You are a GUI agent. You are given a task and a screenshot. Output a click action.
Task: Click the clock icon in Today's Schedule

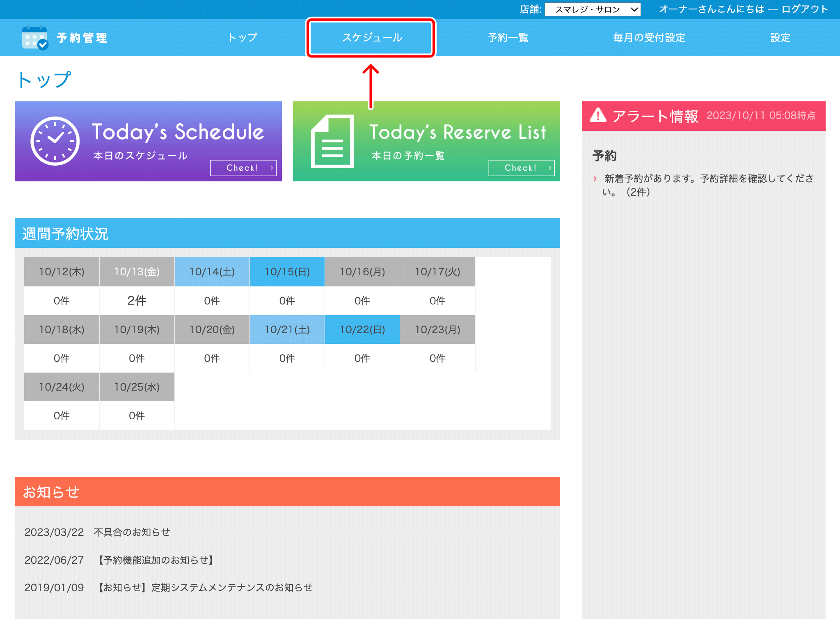click(x=55, y=141)
